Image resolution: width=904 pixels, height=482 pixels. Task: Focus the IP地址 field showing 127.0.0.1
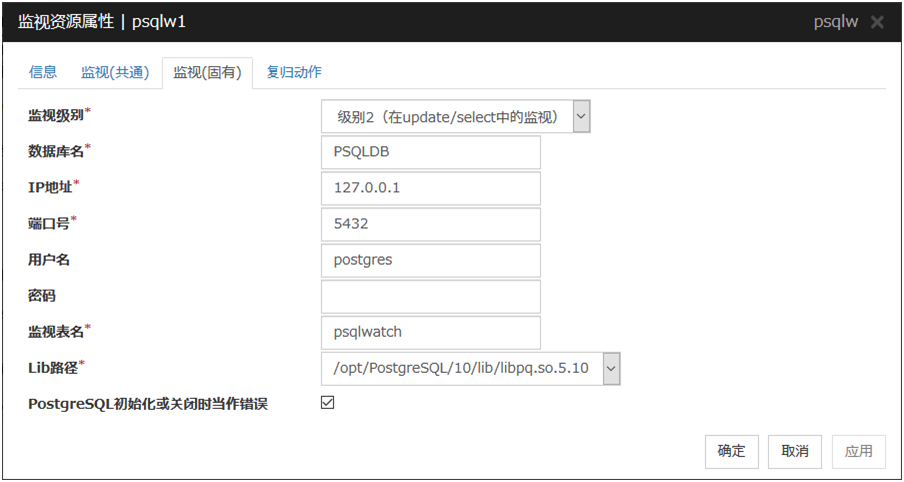click(431, 188)
